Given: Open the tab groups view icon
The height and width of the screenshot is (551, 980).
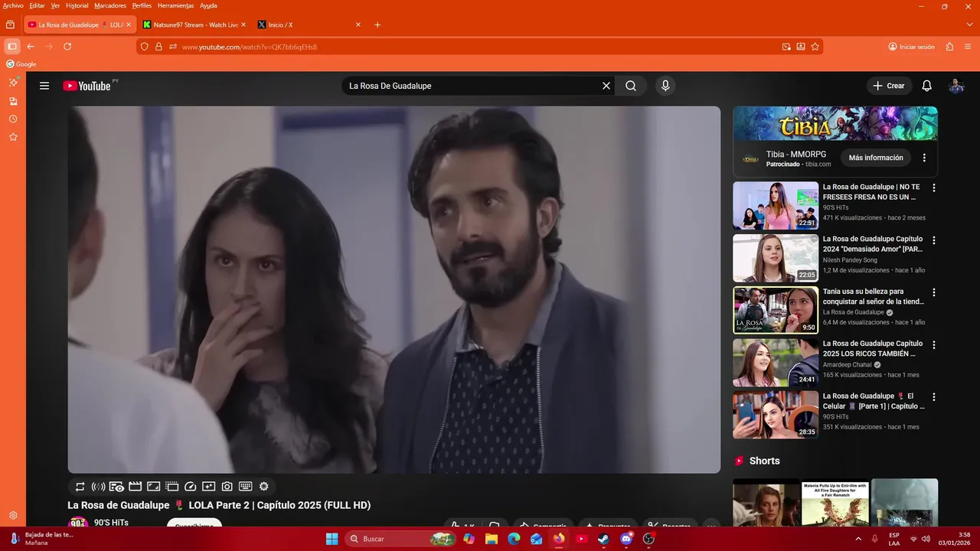Looking at the screenshot, I should 10,24.
